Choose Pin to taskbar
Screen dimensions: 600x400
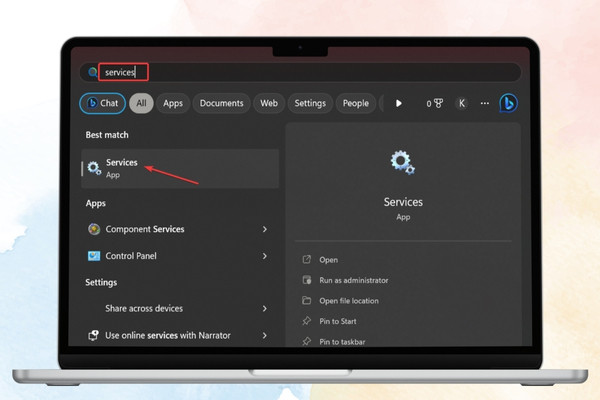pos(342,342)
